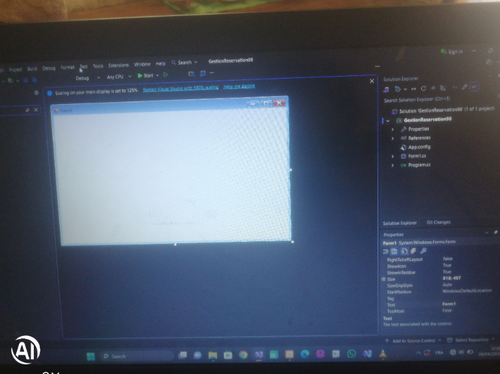500x374 pixels.
Task: Click the Text property value Form1
Action: [x=449, y=304]
